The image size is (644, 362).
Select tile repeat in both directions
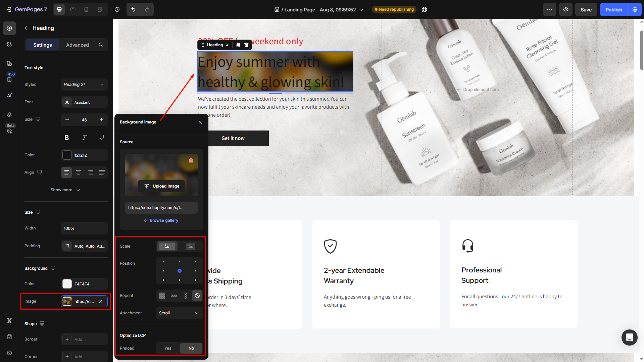coord(162,296)
